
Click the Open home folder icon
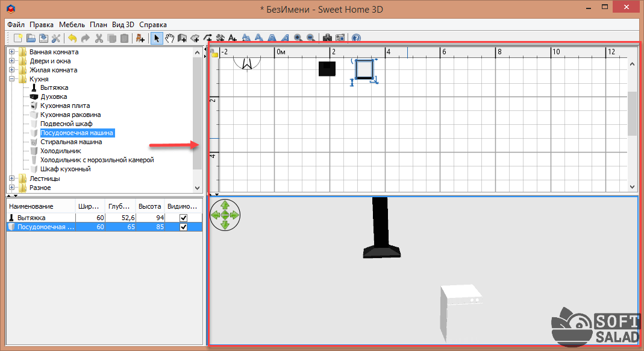(x=31, y=38)
